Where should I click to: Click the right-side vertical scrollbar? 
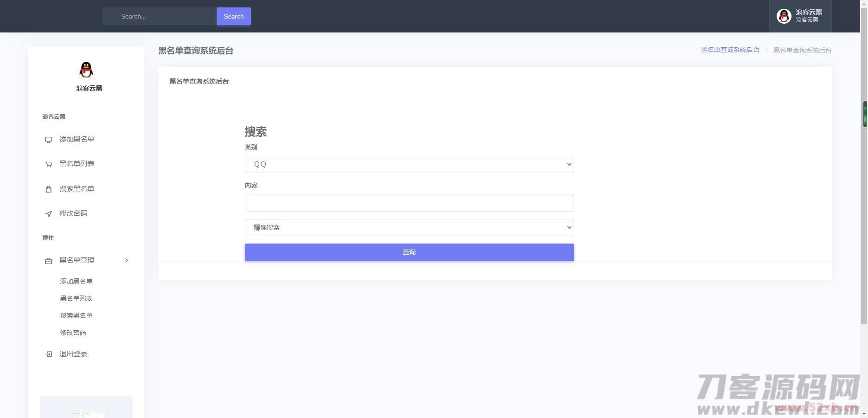pyautogui.click(x=865, y=111)
